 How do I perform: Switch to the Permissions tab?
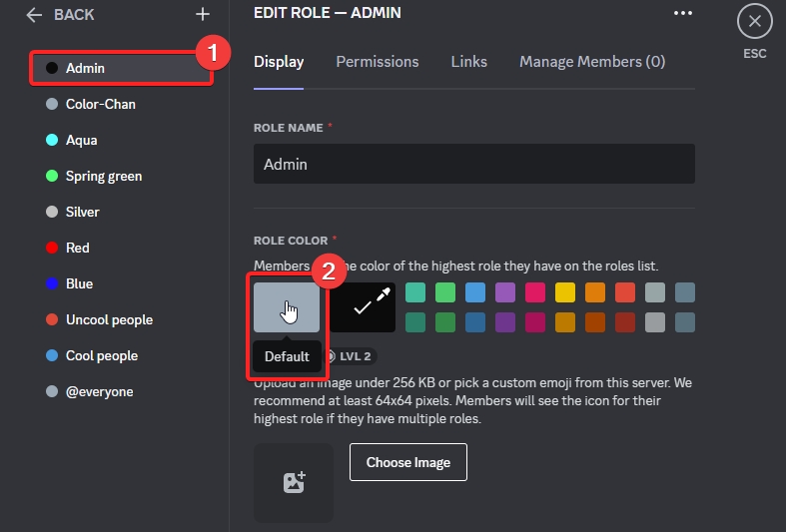point(378,62)
